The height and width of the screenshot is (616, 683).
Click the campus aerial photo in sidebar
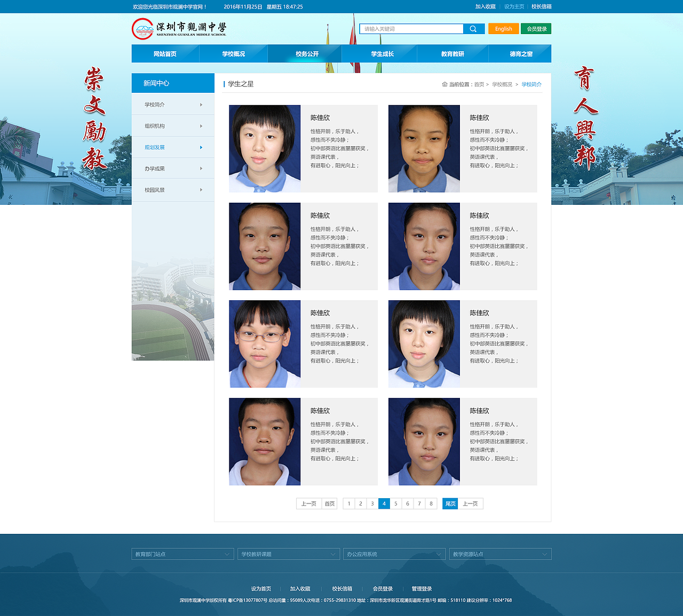[x=173, y=308]
